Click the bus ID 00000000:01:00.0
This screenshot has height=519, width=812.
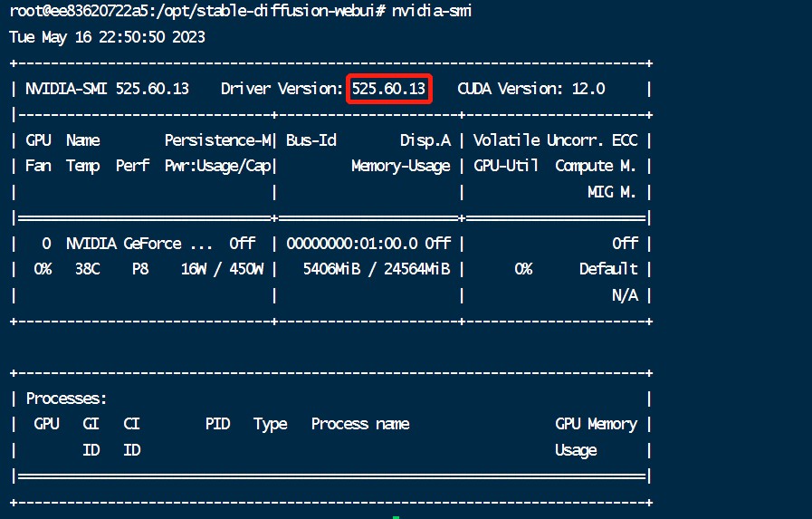point(352,244)
